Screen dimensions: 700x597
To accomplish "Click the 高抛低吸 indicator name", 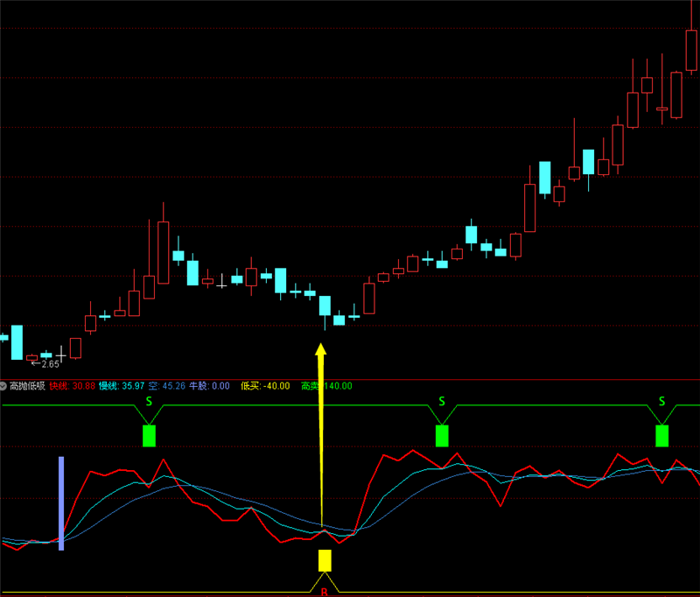I will 27,386.
